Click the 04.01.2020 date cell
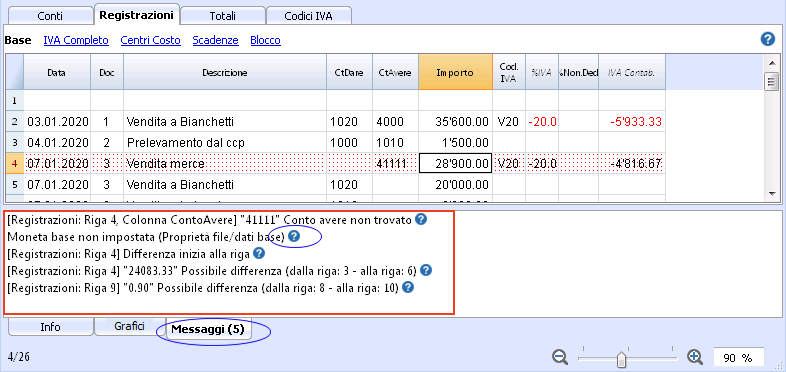Image resolution: width=786 pixels, height=372 pixels. click(x=57, y=142)
